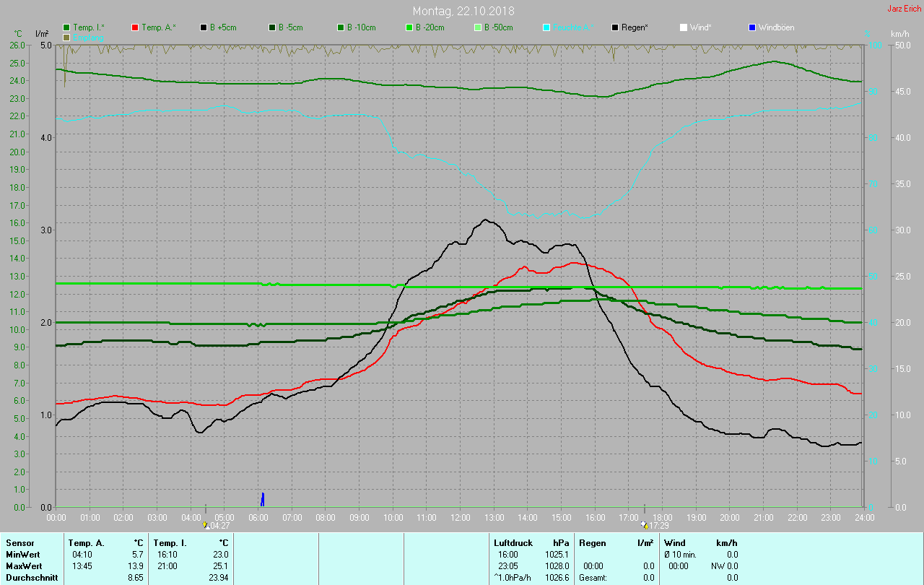Click the 'B +5cm' legend label
The image size is (924, 585).
click(x=223, y=27)
